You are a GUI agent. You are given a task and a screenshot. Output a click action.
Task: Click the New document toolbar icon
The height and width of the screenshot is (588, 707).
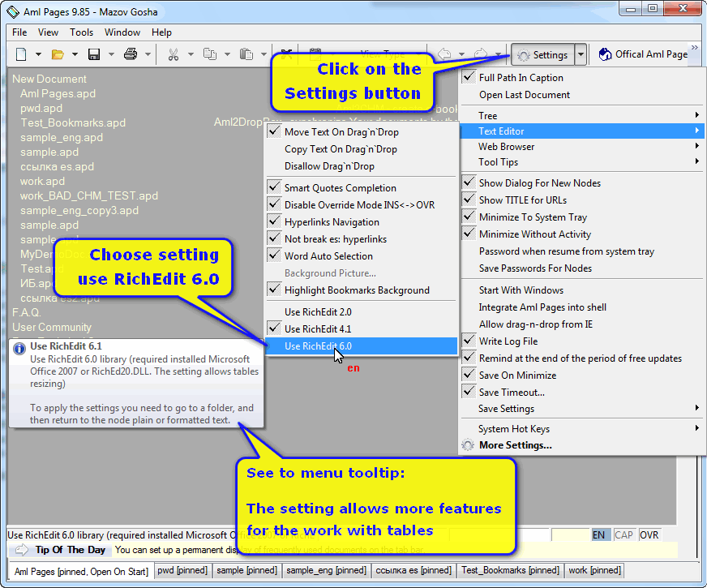pyautogui.click(x=21, y=54)
